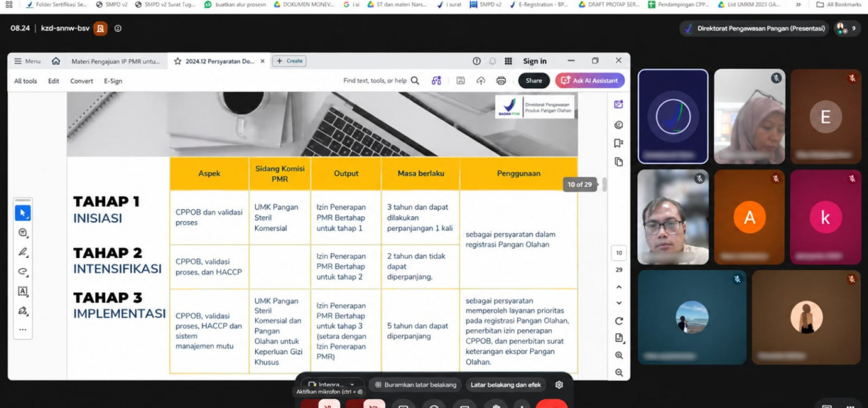Click the Create new tab button
Viewport: 868px width, 408px height.
(x=290, y=61)
